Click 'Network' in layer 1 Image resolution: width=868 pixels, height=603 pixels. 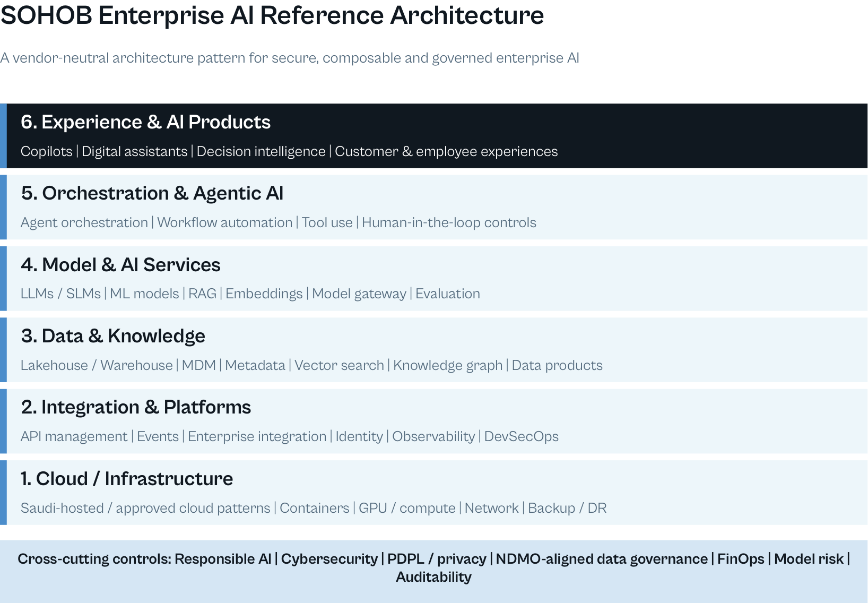[x=492, y=509]
